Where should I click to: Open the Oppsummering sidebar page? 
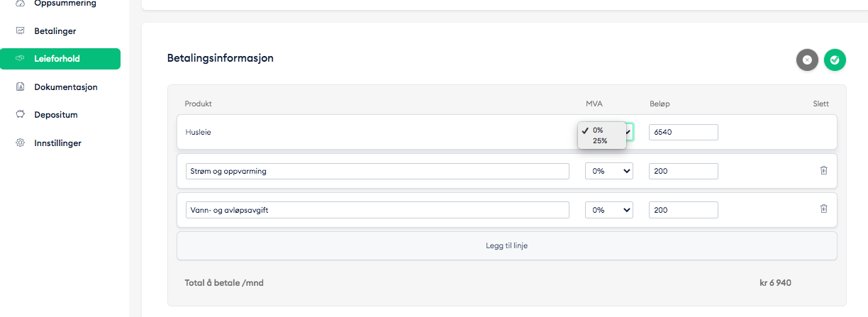(x=65, y=4)
